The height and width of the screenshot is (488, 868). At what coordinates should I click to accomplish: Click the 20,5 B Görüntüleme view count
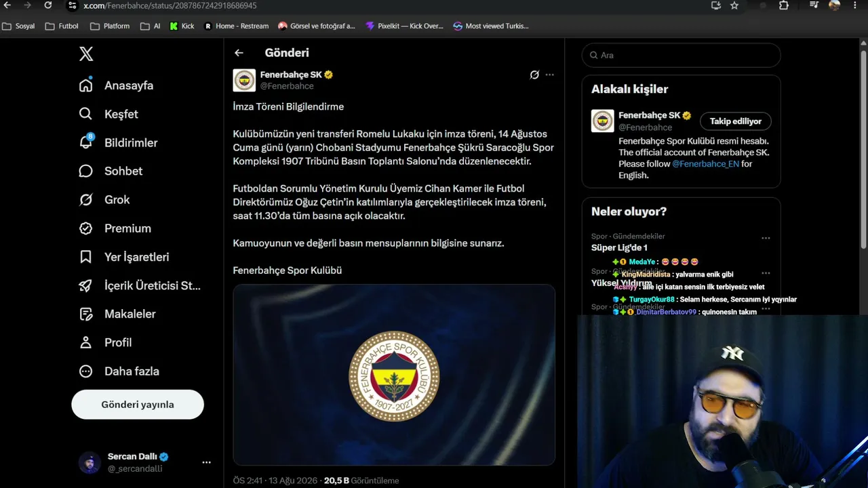(361, 481)
